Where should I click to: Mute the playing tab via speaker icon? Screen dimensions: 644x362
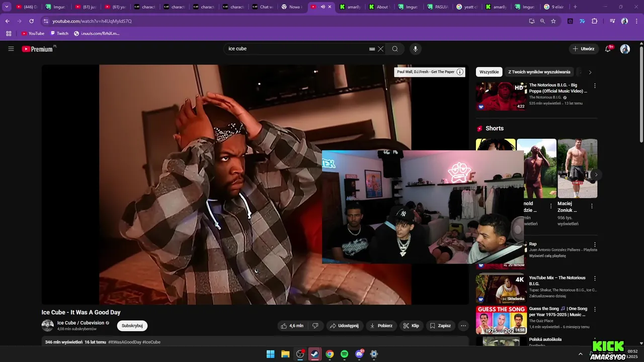tap(323, 7)
